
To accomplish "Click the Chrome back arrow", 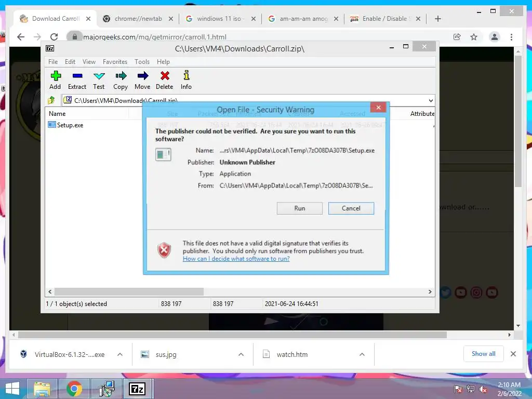I will [21, 37].
